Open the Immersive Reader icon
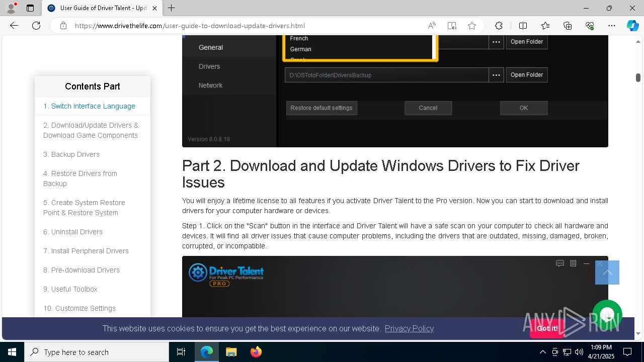644x362 pixels. click(452, 26)
